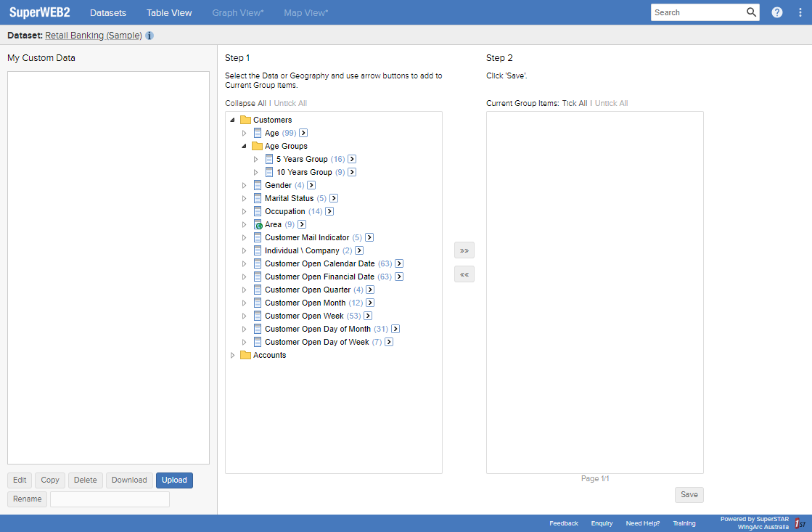The width and height of the screenshot is (812, 532).
Task: Click the double right-arrow transfer button
Action: 464,250
